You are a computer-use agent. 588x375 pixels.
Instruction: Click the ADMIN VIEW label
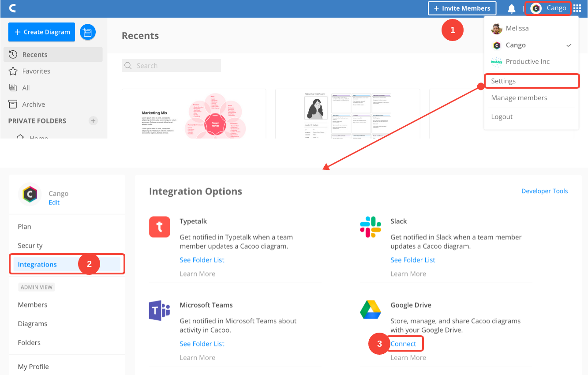[x=36, y=287]
